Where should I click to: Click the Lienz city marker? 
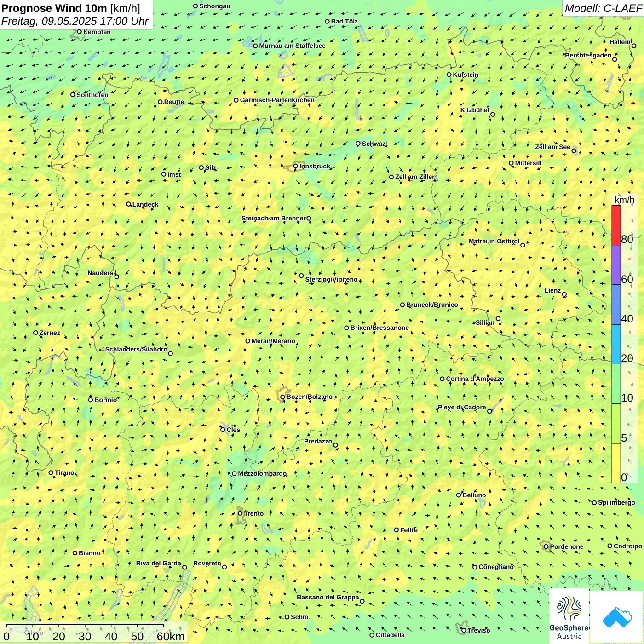pos(564,294)
